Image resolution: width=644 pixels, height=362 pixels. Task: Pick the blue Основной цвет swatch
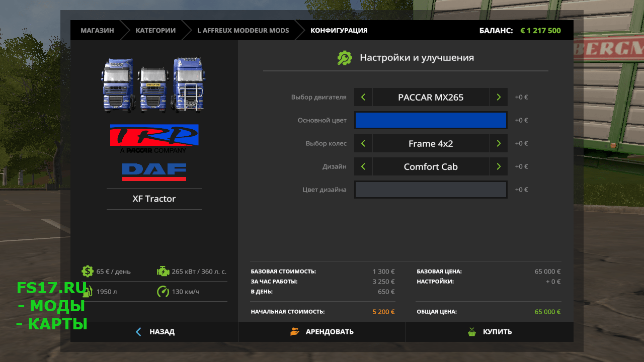pyautogui.click(x=431, y=120)
